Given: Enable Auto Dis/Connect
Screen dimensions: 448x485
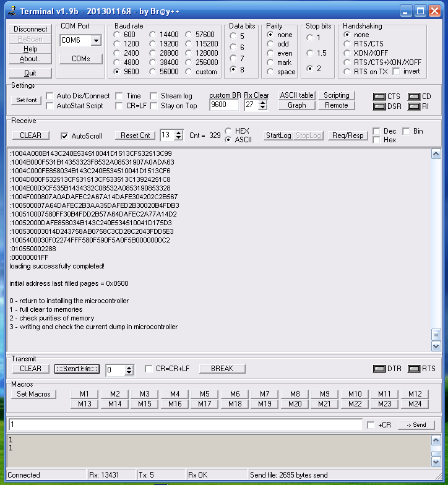Looking at the screenshot, I should pyautogui.click(x=50, y=96).
